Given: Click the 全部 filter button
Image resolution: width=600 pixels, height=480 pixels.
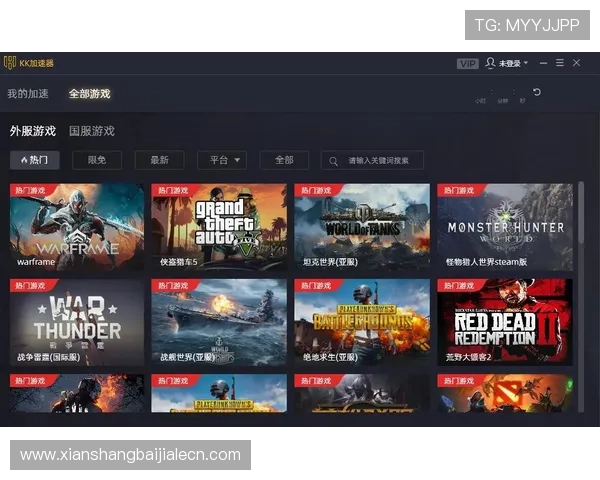Looking at the screenshot, I should point(284,160).
